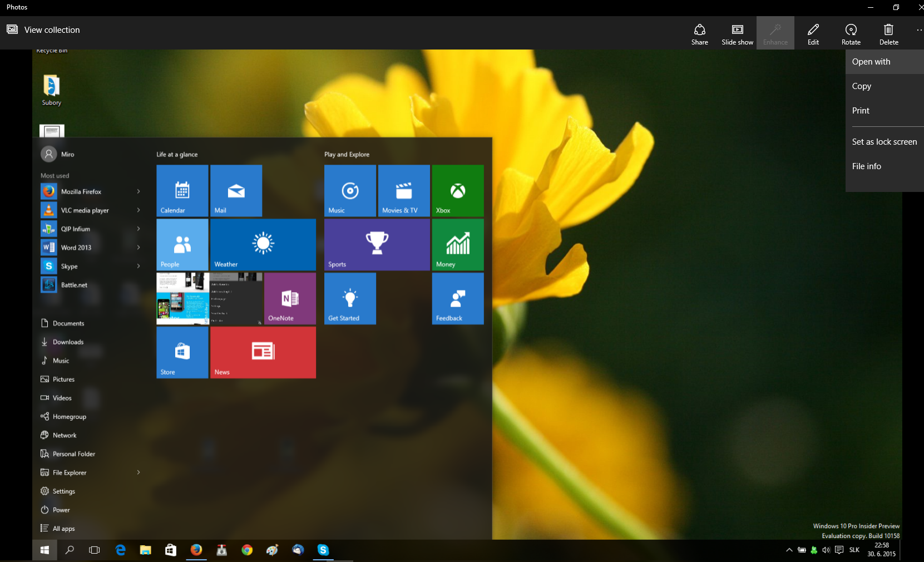This screenshot has height=562, width=924.
Task: Open the Money tile
Action: point(458,245)
